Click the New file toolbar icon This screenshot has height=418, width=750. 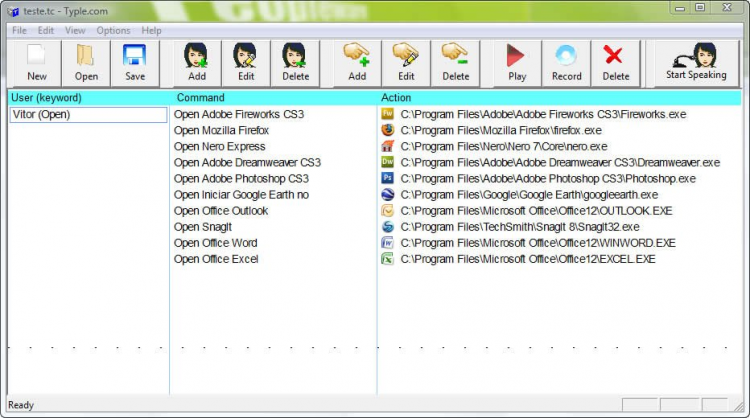[x=36, y=63]
